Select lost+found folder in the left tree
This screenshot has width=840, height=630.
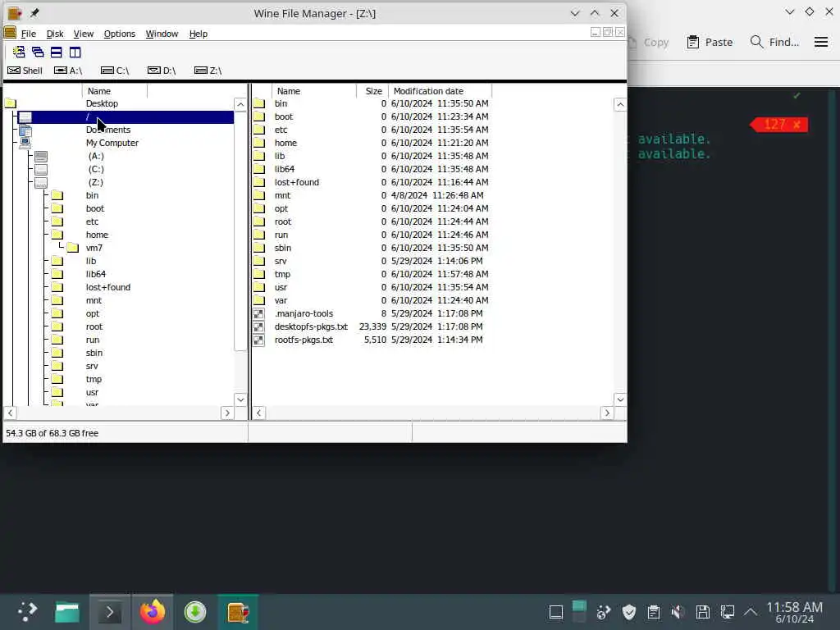pyautogui.click(x=107, y=287)
